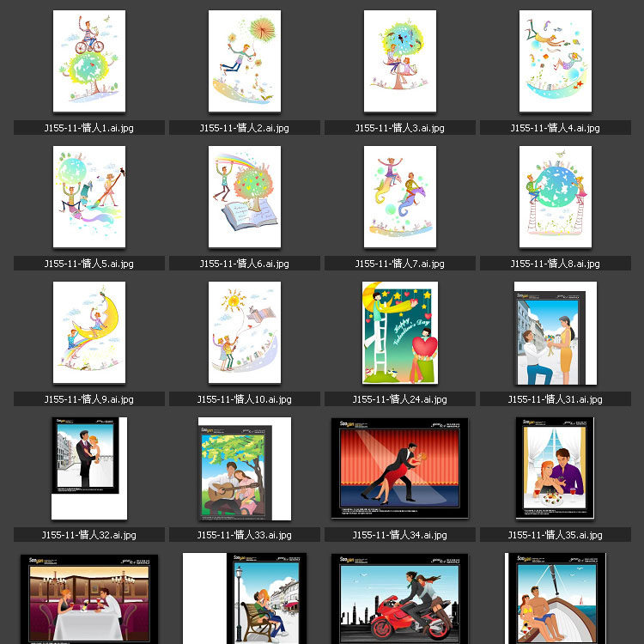The width and height of the screenshot is (644, 644).
Task: Click filename label J155-11-情人34.ai.jpg
Action: point(400,535)
